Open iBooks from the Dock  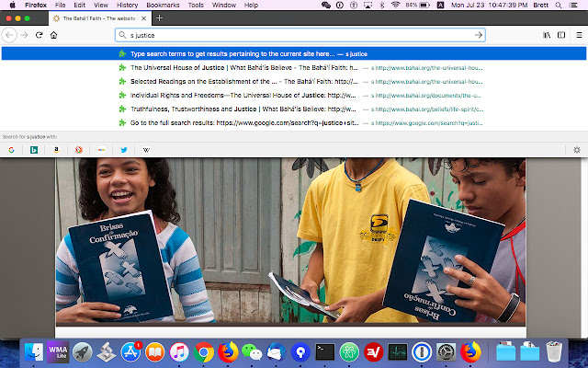point(155,352)
